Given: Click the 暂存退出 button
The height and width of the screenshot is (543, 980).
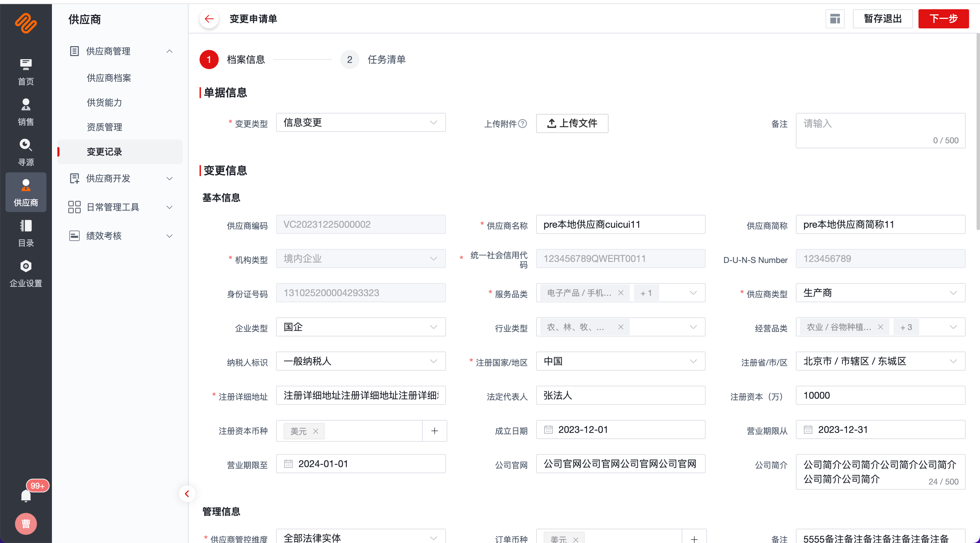Looking at the screenshot, I should point(883,18).
